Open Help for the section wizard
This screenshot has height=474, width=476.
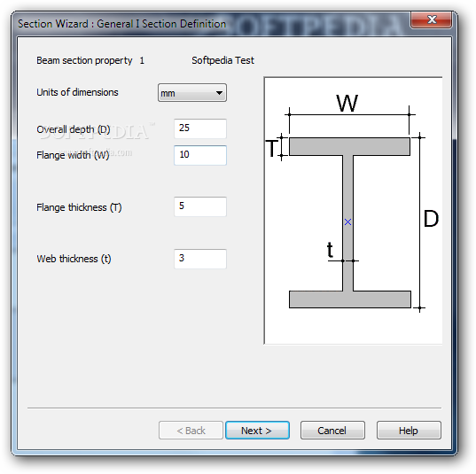(x=409, y=430)
